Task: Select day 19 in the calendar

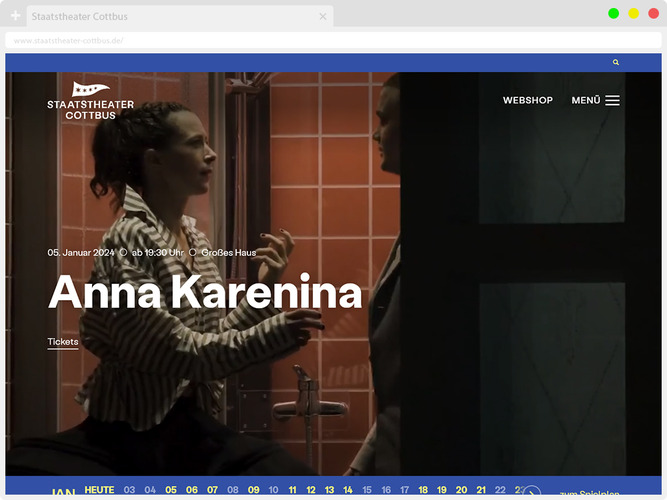Action: pyautogui.click(x=442, y=490)
